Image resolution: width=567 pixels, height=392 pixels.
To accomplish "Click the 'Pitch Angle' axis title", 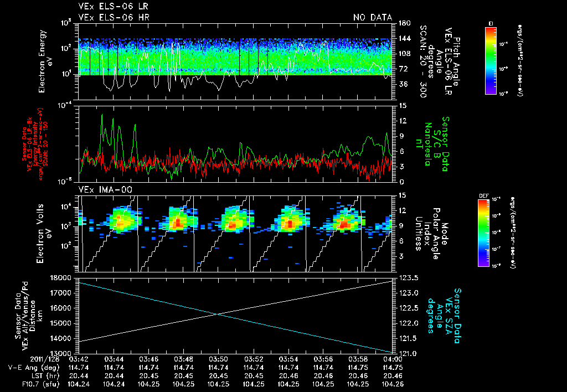I will pyautogui.click(x=456, y=61).
